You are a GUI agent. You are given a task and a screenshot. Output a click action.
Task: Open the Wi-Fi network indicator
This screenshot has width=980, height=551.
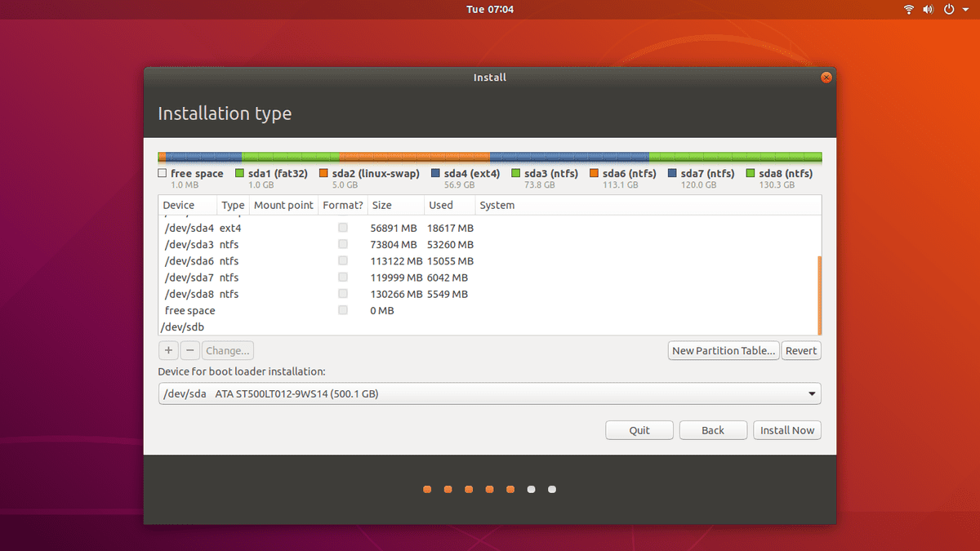click(x=909, y=10)
